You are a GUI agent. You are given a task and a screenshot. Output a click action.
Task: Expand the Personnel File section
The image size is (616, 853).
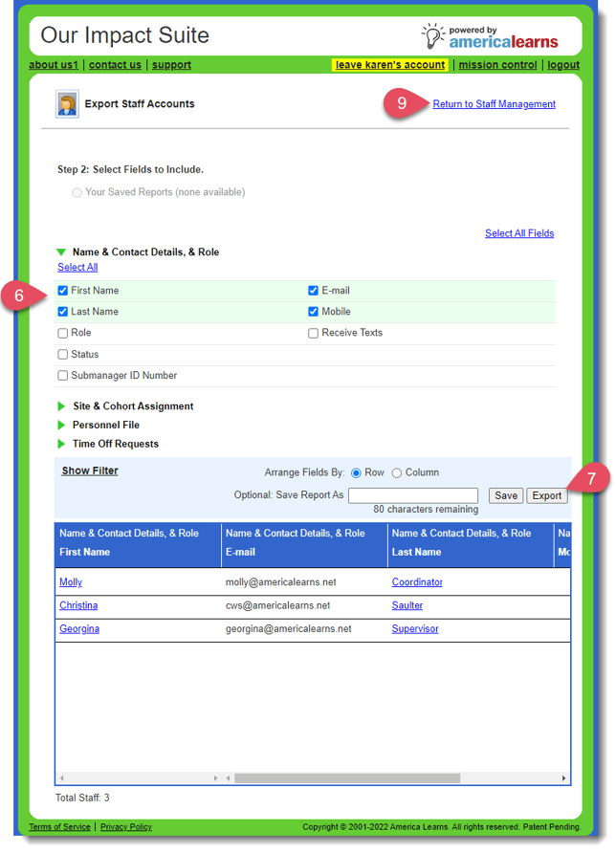pyautogui.click(x=62, y=425)
